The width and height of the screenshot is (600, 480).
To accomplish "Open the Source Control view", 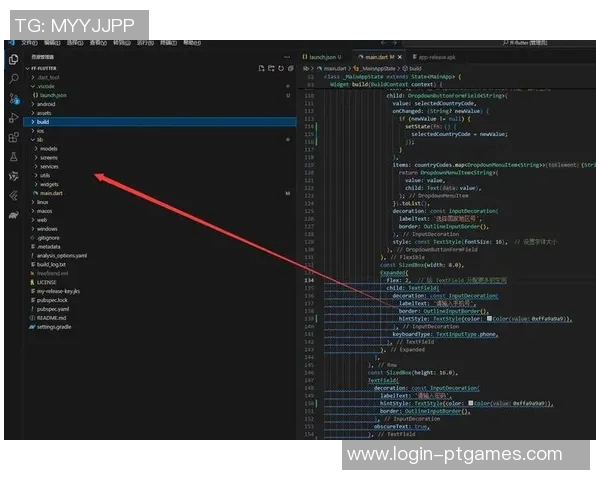I will coord(13,97).
